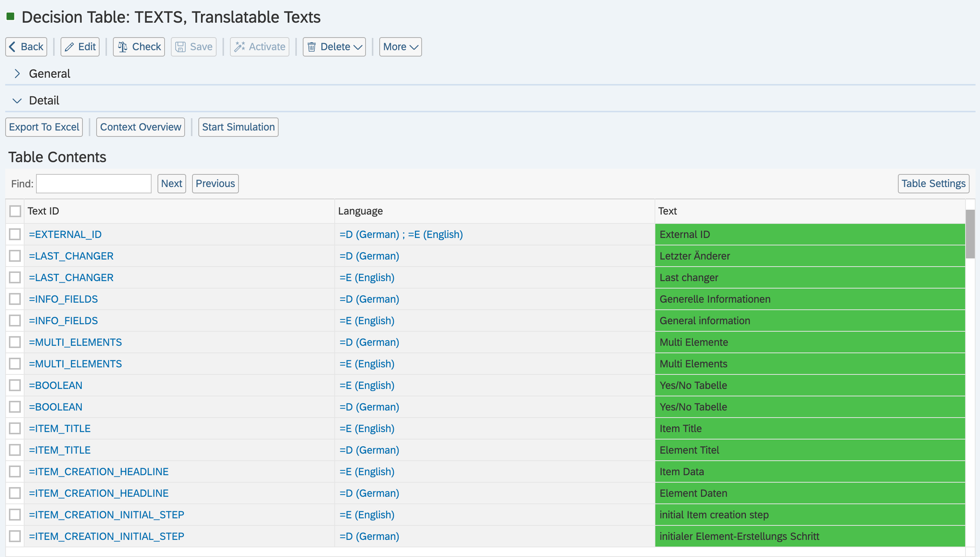Click the Save floppy disk icon
Image resolution: width=980 pixels, height=557 pixels.
click(181, 47)
